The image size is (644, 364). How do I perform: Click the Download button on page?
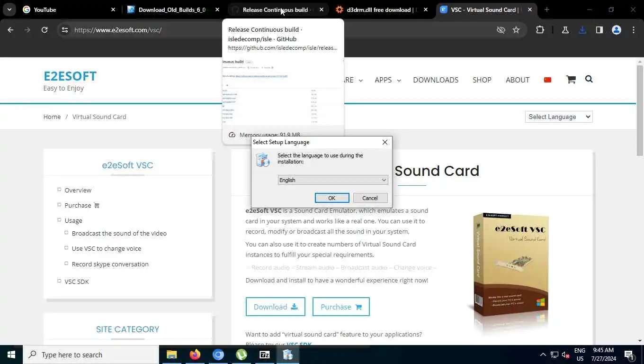point(275,307)
